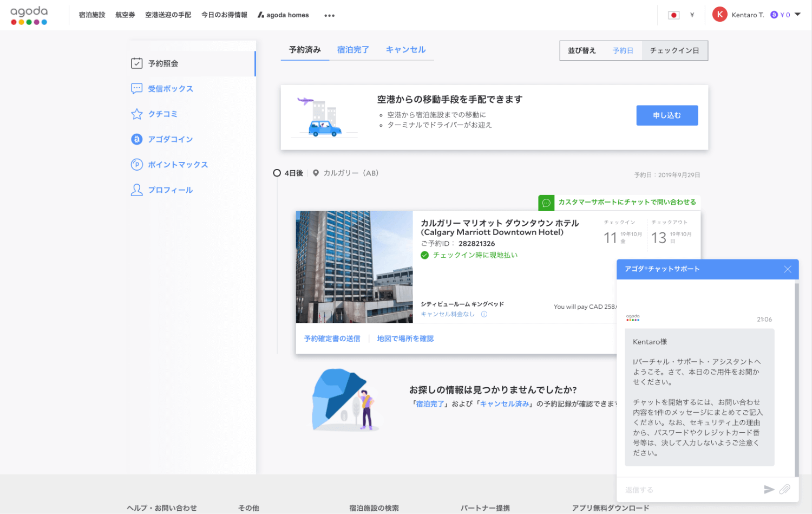Click check-out date 13
Screen dimensions: 812x514
659,238
